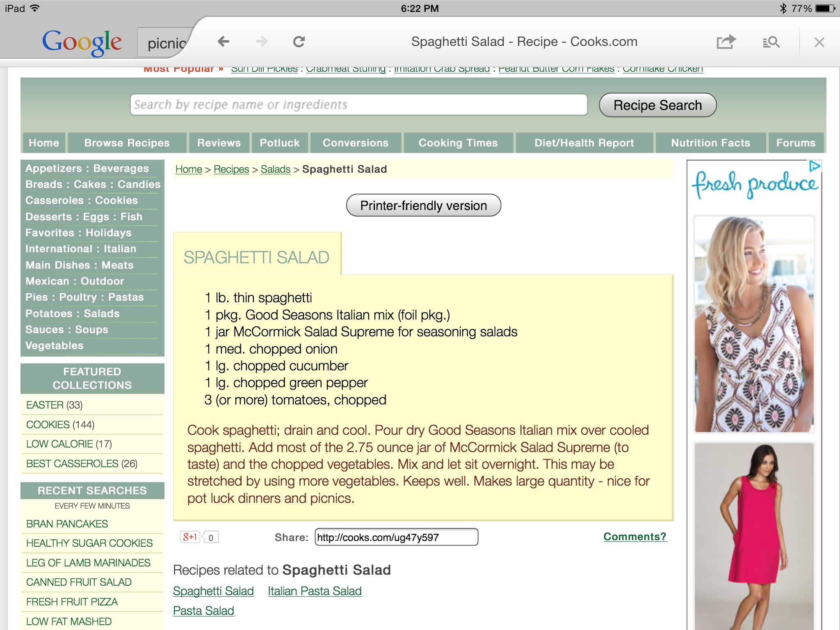Click the forward navigation arrow icon
Screen dimensions: 840x630
pyautogui.click(x=262, y=42)
